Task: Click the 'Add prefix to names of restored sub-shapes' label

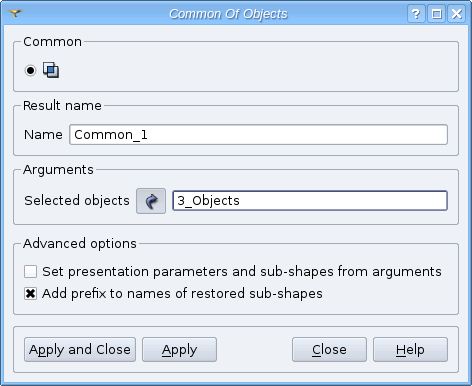Action: [x=182, y=294]
